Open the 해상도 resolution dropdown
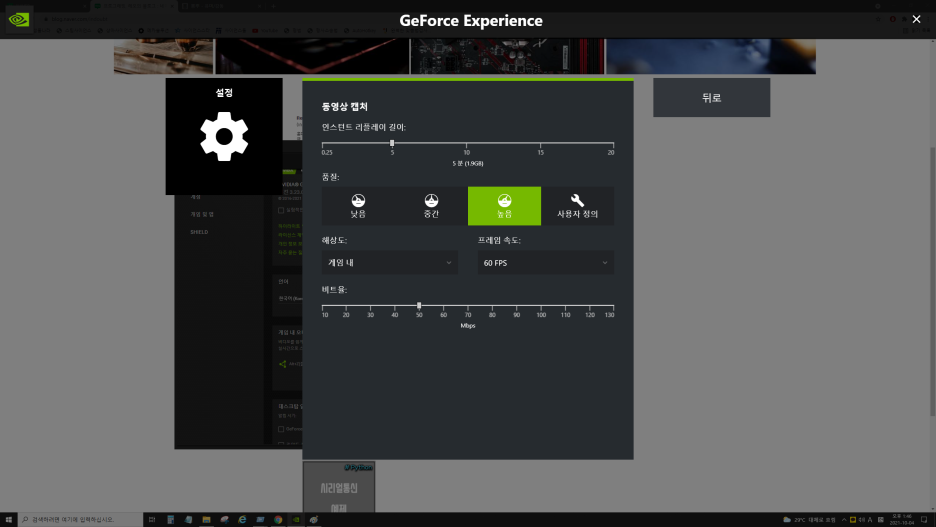Screen dimensions: 936x527 coord(390,263)
